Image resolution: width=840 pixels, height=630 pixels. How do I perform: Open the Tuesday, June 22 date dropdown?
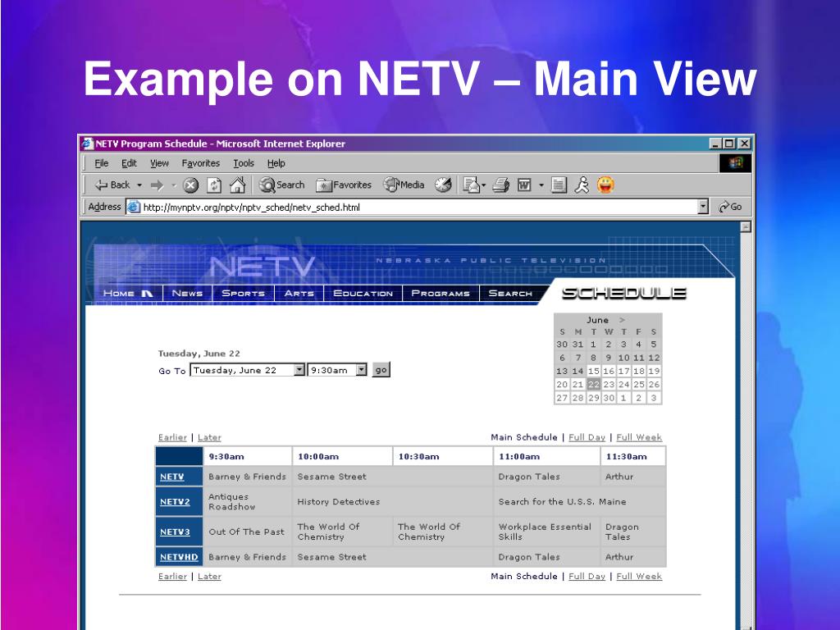(x=299, y=370)
